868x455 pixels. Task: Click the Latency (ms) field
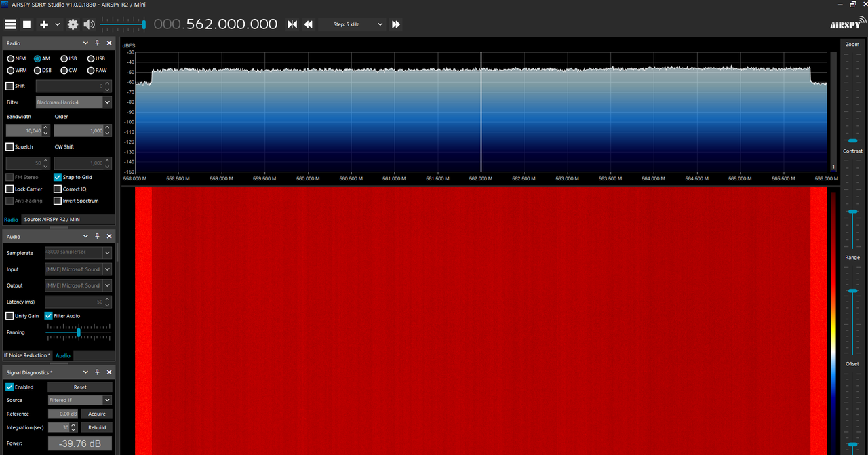[74, 302]
